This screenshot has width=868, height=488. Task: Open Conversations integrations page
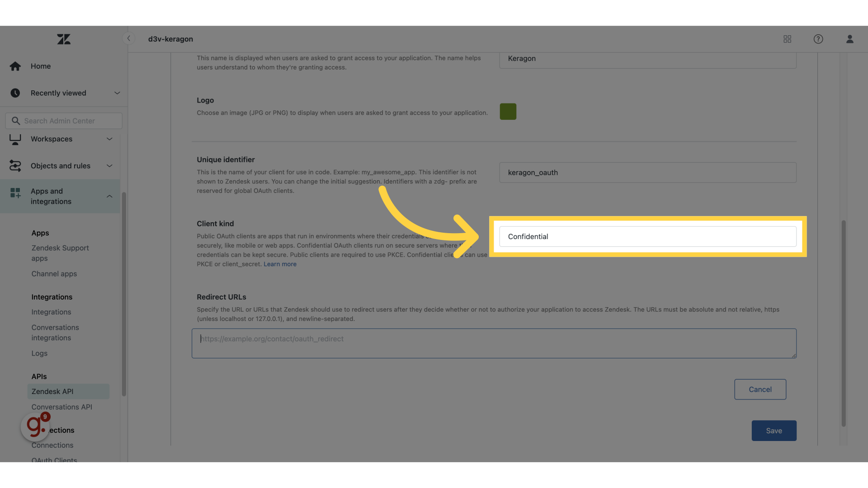55,333
